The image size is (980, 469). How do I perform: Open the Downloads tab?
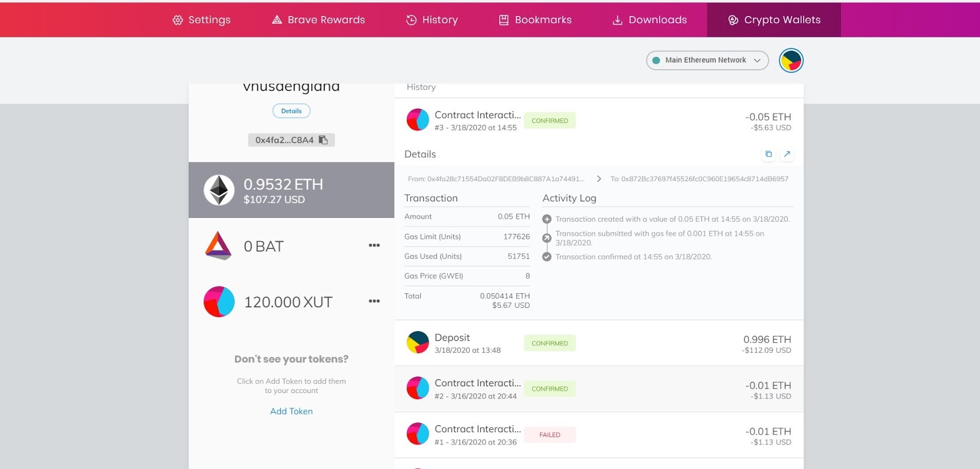[x=650, y=20]
